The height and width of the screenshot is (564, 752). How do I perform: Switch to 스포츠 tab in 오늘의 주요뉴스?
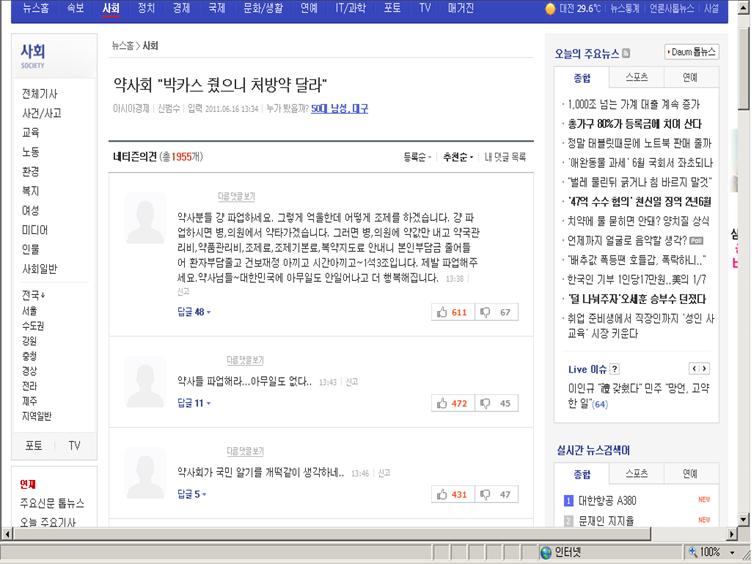[636, 77]
